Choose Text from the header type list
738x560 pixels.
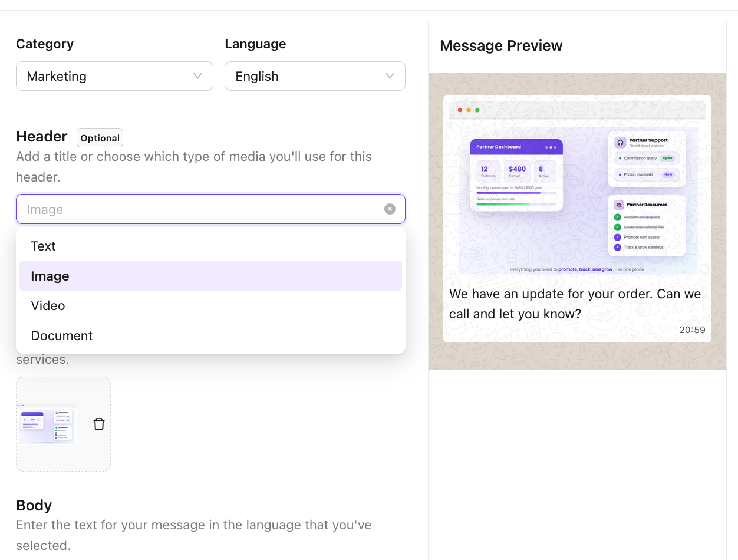(x=210, y=246)
